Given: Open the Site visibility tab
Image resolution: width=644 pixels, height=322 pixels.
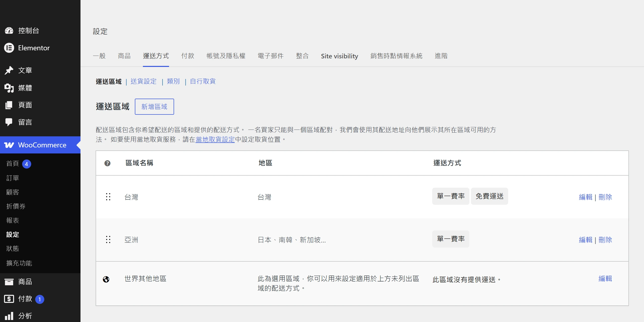Looking at the screenshot, I should click(x=340, y=56).
